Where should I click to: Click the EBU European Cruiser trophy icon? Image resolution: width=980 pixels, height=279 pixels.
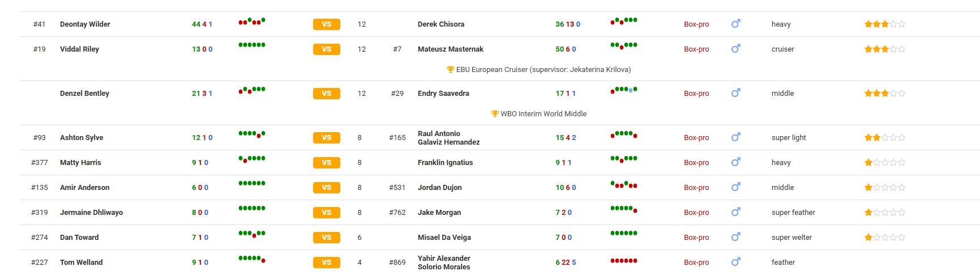point(451,70)
